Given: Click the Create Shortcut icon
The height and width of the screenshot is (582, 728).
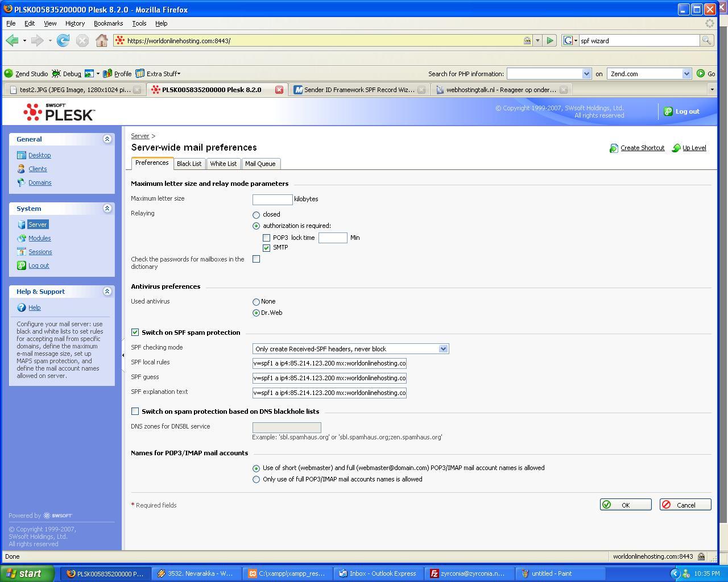Looking at the screenshot, I should [614, 148].
